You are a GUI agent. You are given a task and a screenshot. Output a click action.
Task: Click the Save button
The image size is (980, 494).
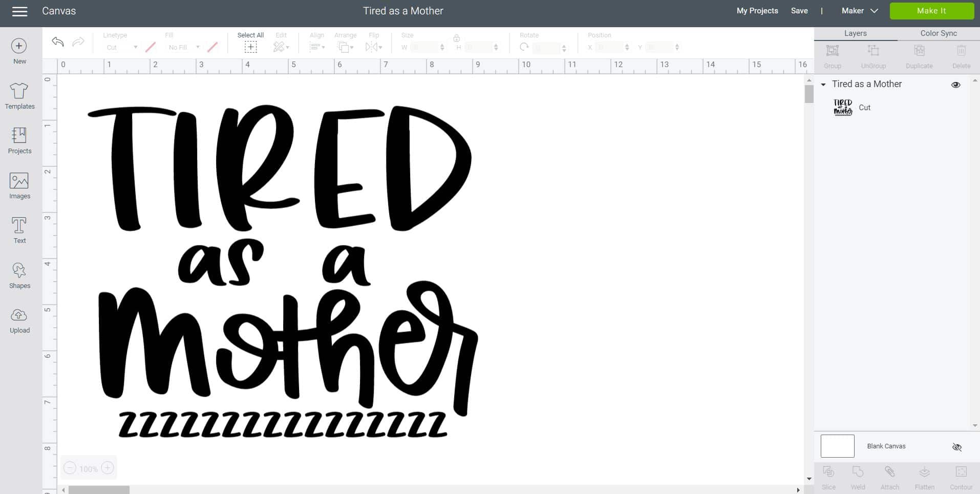tap(799, 11)
